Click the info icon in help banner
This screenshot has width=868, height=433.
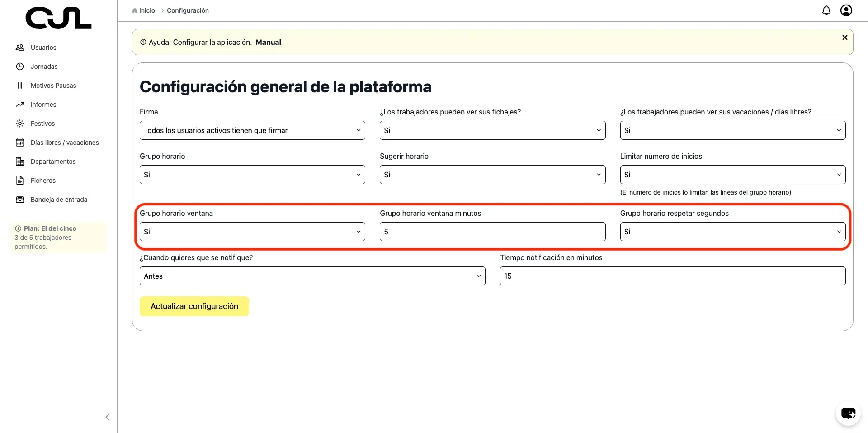pos(143,42)
